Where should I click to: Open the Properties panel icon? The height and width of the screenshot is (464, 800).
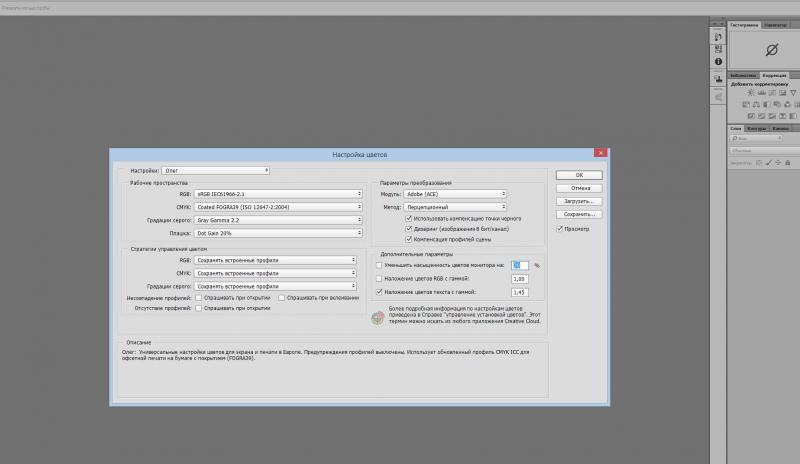[x=718, y=48]
